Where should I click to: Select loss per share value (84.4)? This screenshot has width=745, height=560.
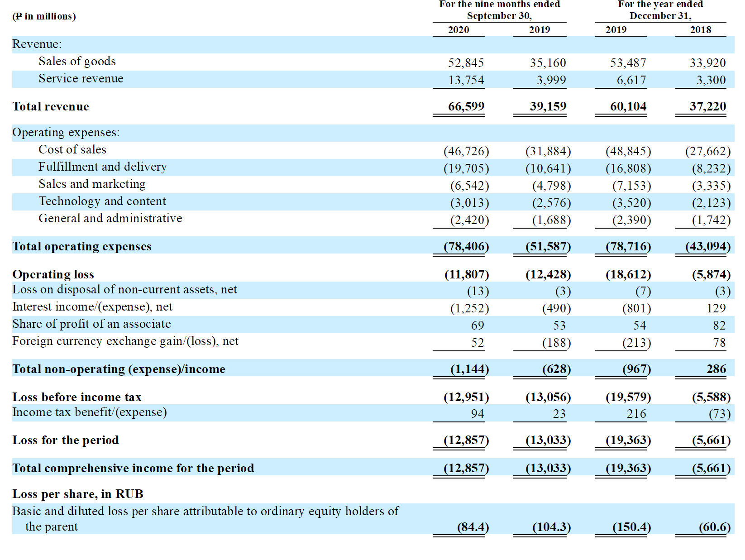[473, 527]
